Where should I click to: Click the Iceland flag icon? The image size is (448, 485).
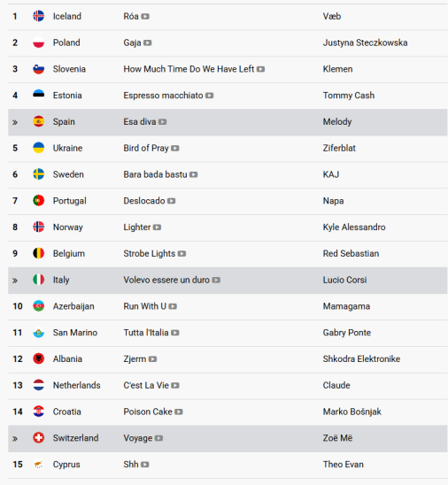click(x=39, y=16)
